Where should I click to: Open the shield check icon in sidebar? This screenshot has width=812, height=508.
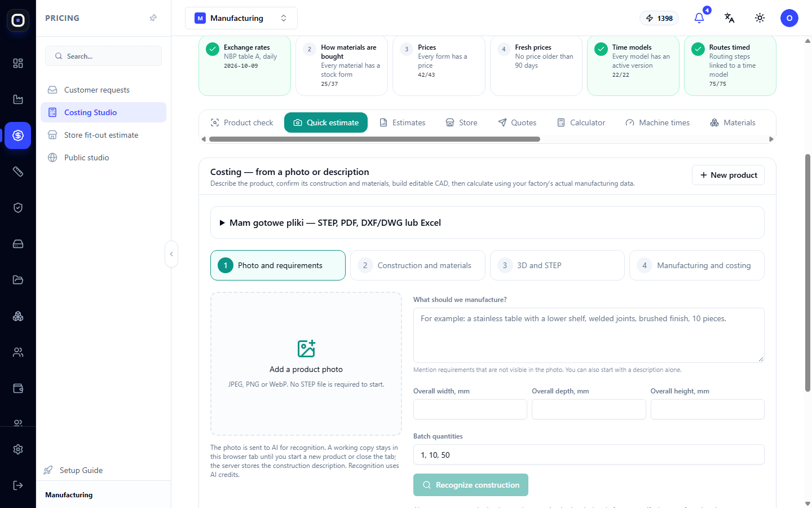(18, 208)
